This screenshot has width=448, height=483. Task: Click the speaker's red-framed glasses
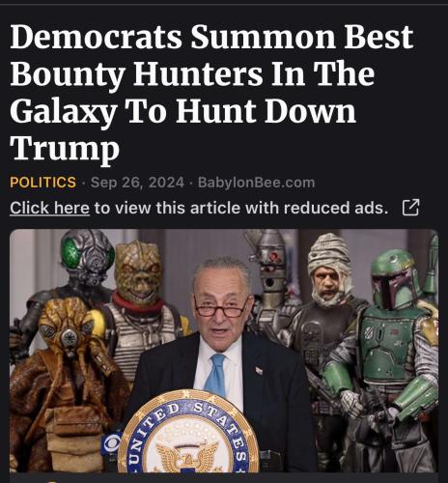click(x=222, y=308)
